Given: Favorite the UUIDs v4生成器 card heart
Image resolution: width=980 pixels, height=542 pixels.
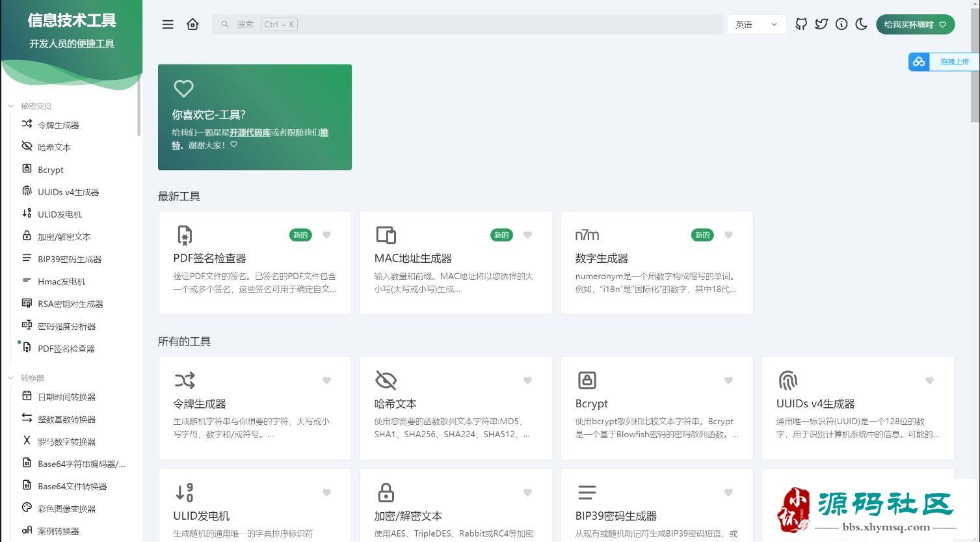Looking at the screenshot, I should 929,381.
